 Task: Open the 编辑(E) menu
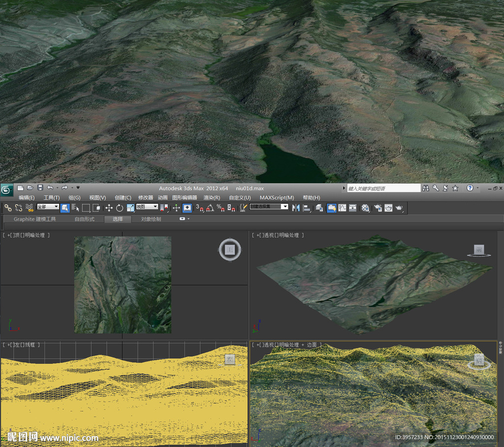click(27, 197)
